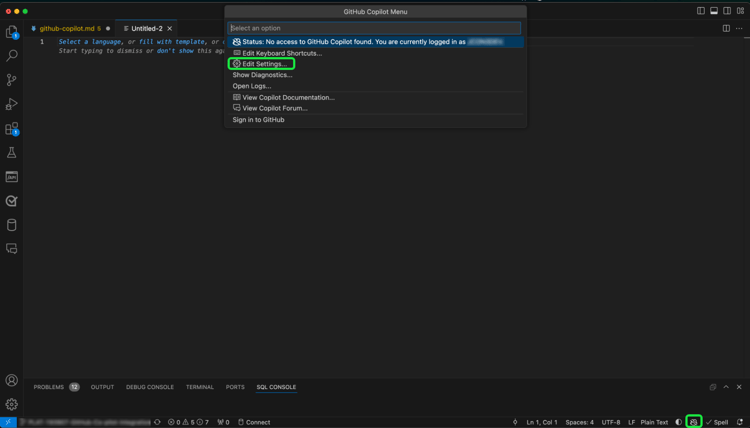The image size is (750, 428).
Task: Open the Run and Debug view
Action: pyautogui.click(x=11, y=104)
